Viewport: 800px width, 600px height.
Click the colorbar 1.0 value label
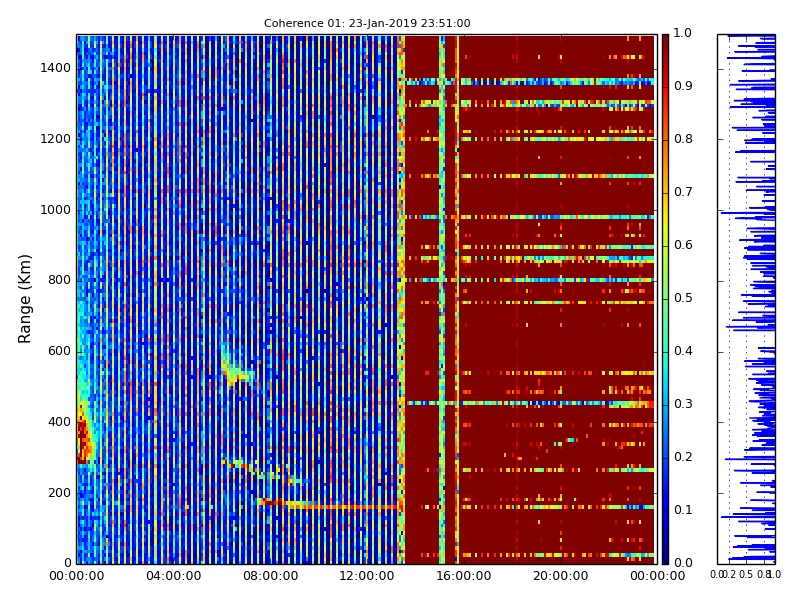tap(683, 33)
